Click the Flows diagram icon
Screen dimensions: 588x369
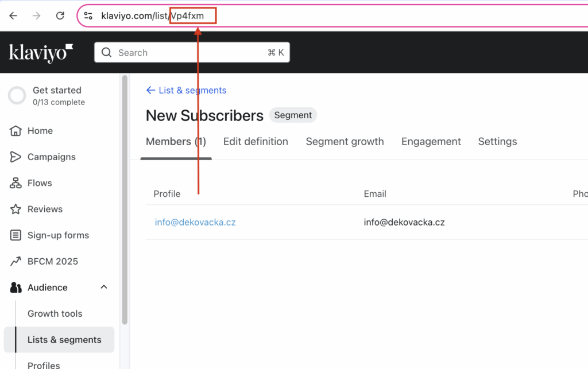(16, 183)
